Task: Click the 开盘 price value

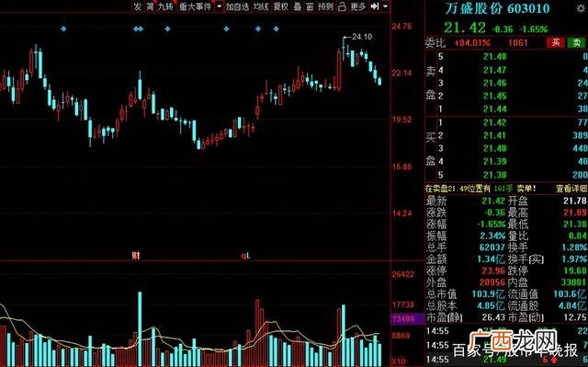Action: point(575,201)
